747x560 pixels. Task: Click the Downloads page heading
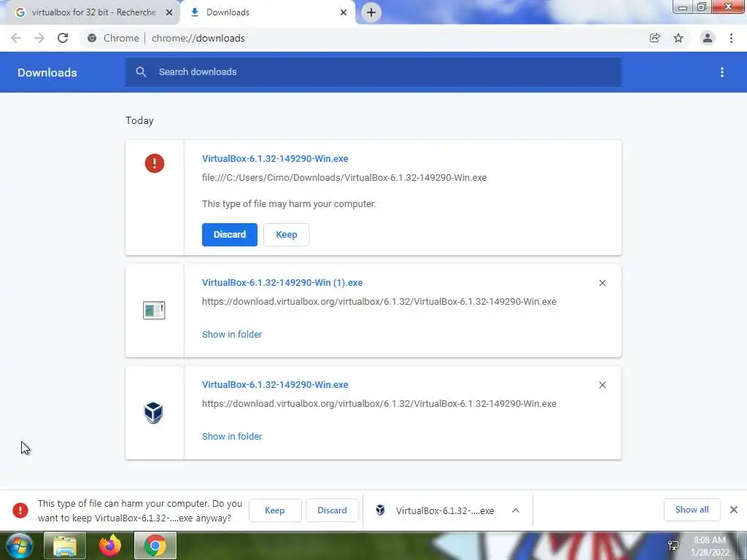pyautogui.click(x=47, y=72)
